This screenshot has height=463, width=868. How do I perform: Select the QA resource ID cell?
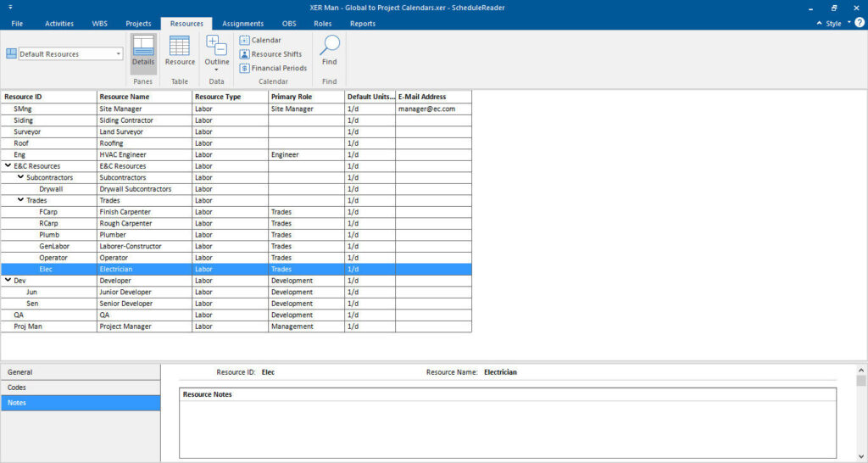48,315
